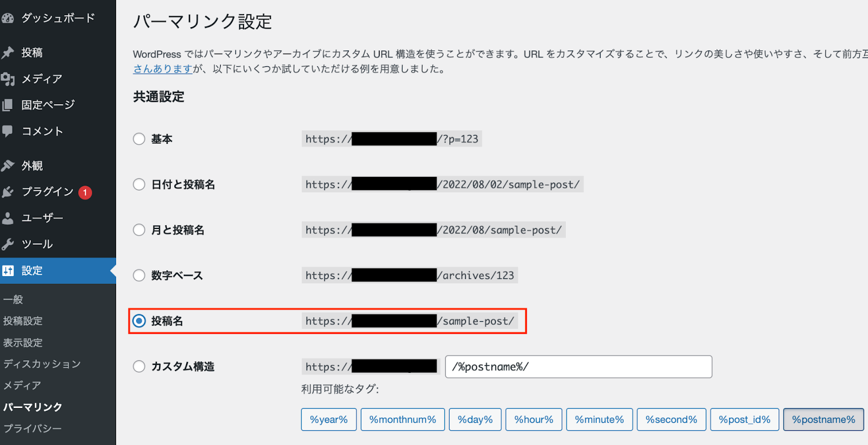Click the 投稿名 label text

167,321
